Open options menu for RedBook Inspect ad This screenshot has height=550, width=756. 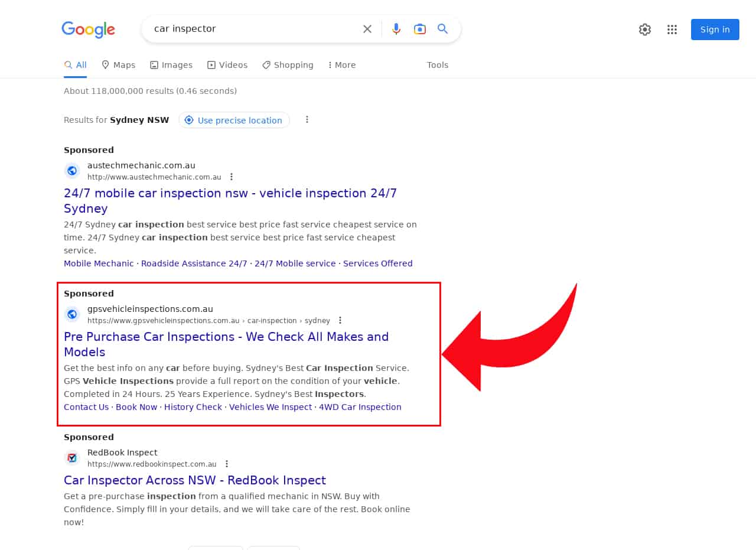pyautogui.click(x=227, y=464)
